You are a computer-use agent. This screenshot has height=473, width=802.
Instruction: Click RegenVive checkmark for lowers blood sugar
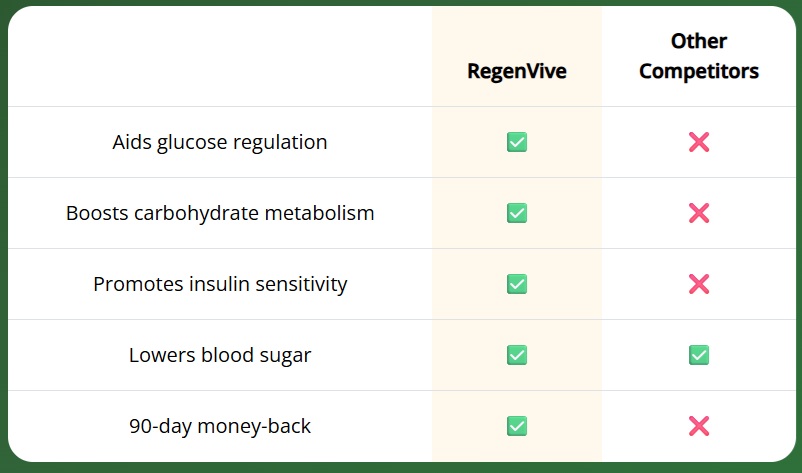517,355
